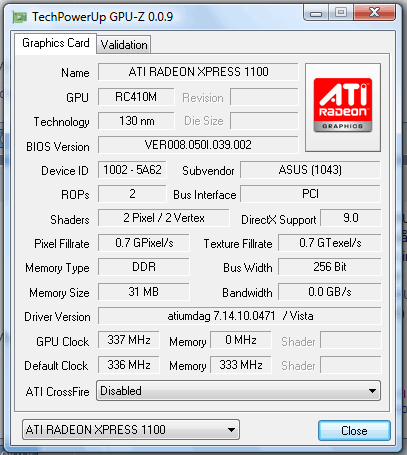Click the Driver Version atiumdag field
Viewport: 407px width, 455px height.
(x=240, y=316)
